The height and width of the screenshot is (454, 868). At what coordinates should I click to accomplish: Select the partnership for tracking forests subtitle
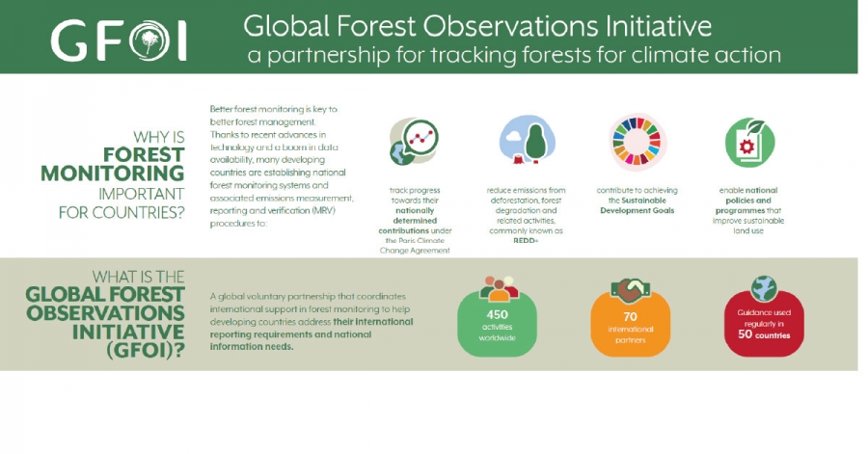[x=513, y=54]
